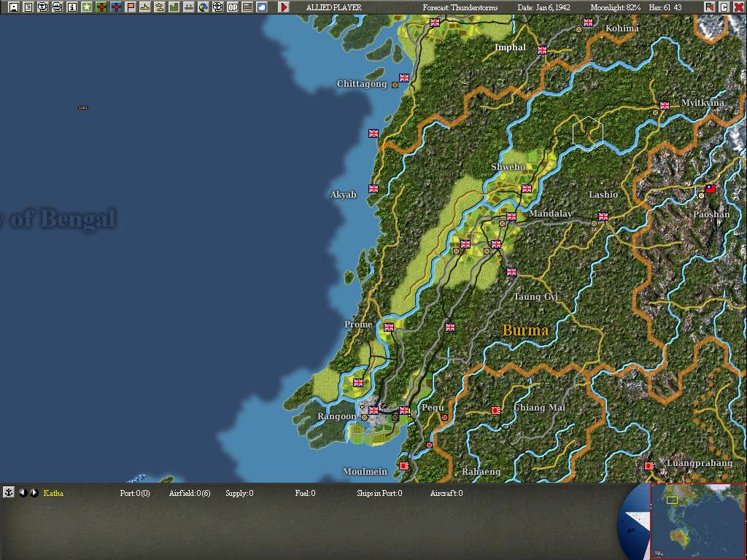The height and width of the screenshot is (560, 747).
Task: Select the red plane on blue icon
Action: (116, 7)
